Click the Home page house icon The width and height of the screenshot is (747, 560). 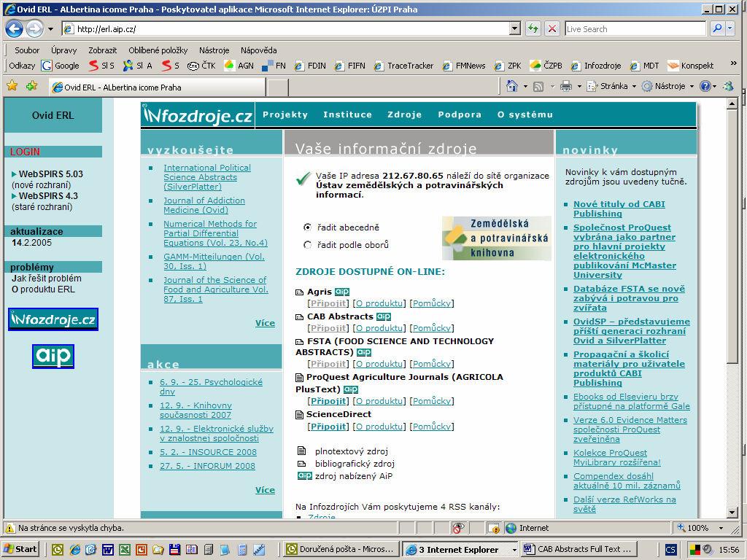tap(512, 86)
